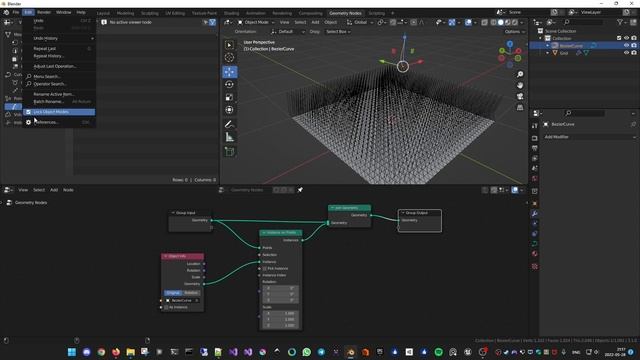This screenshot has width=640, height=360.
Task: Select the Measure tool in viewport toolbar
Action: pyautogui.click(x=229, y=137)
